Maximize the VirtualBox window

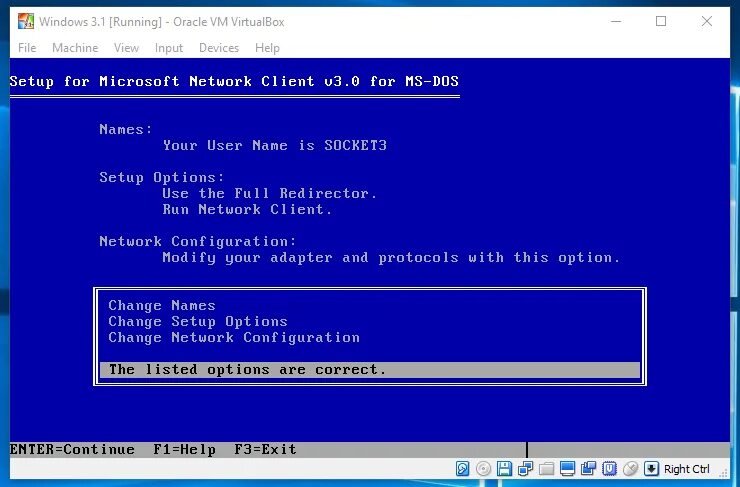[661, 21]
